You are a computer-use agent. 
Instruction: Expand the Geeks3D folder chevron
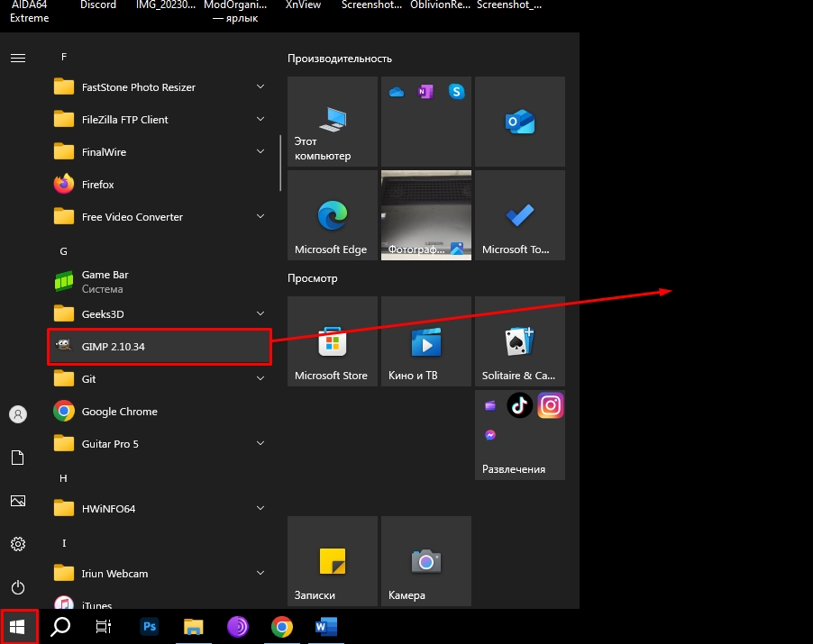[260, 313]
